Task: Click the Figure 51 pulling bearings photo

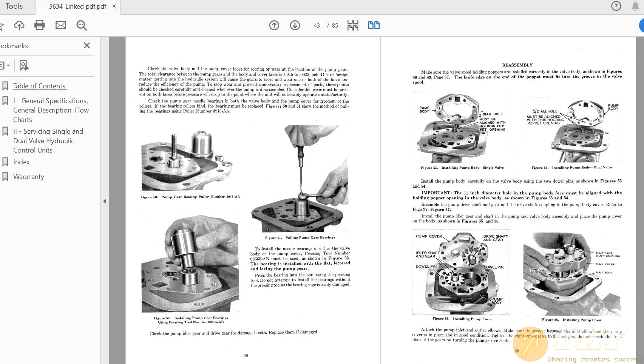Action: [x=300, y=179]
